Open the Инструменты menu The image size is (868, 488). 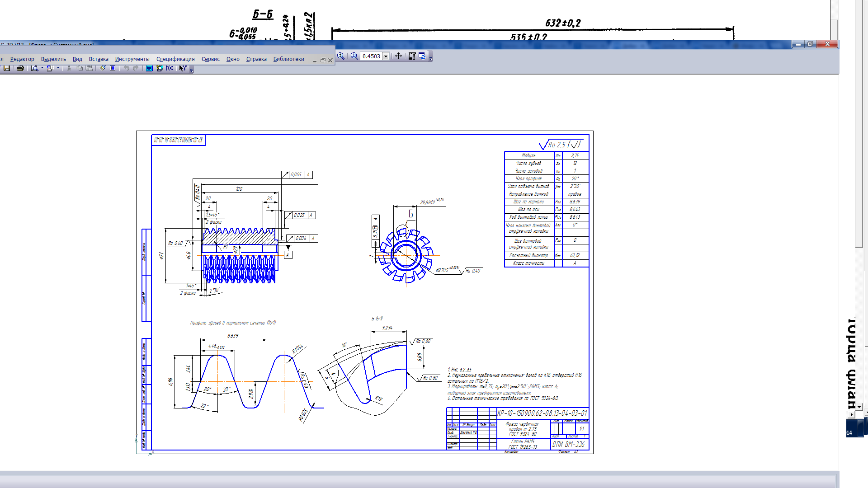pyautogui.click(x=132, y=59)
